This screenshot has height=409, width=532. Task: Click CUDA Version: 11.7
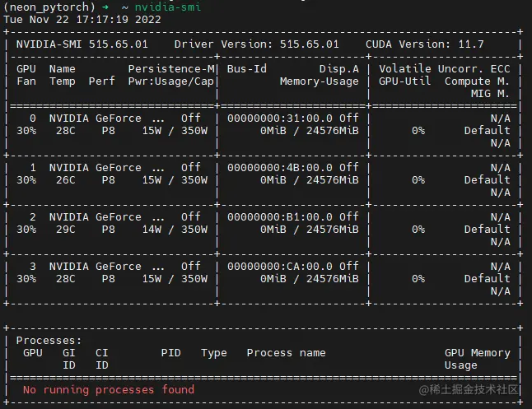[x=425, y=44]
